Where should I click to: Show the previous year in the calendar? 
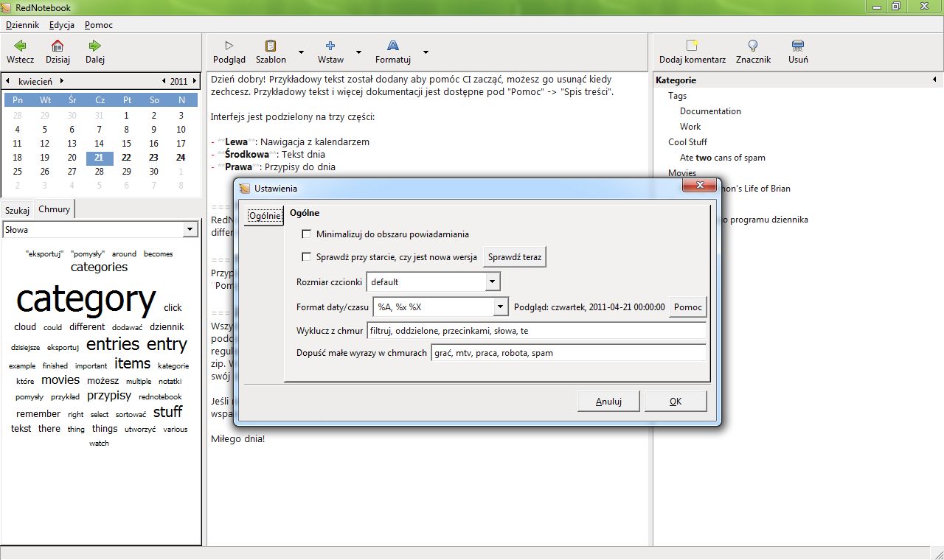(x=164, y=81)
